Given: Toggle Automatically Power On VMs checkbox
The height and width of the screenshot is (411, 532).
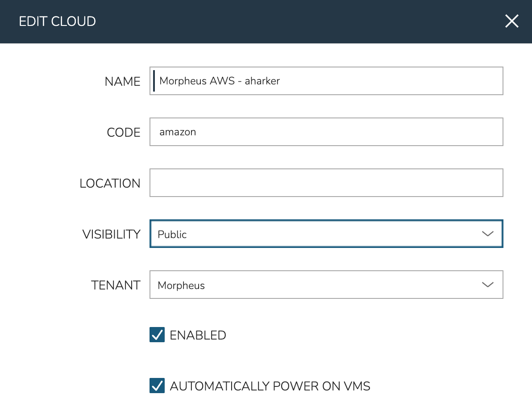Looking at the screenshot, I should tap(157, 386).
